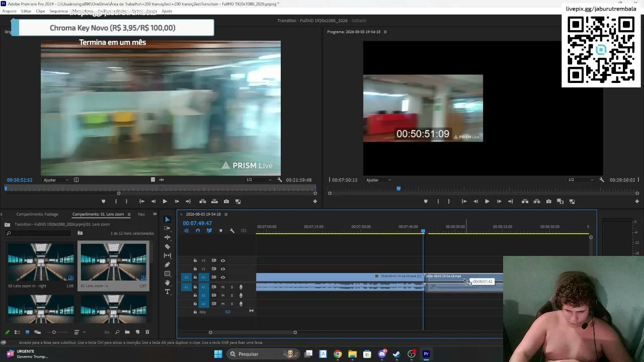Toggle sync lock on track V2
Image resolution: width=644 pixels, height=362 pixels.
[214, 268]
